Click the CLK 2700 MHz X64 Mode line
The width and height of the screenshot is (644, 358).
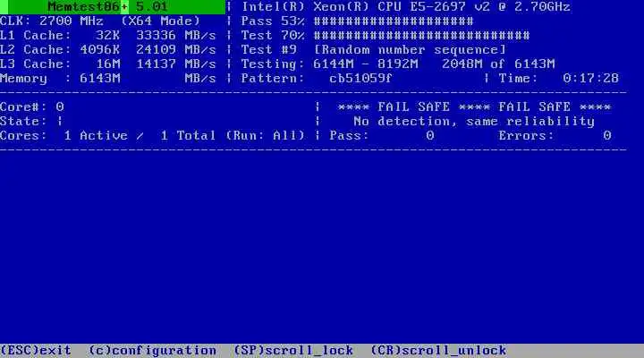point(100,21)
